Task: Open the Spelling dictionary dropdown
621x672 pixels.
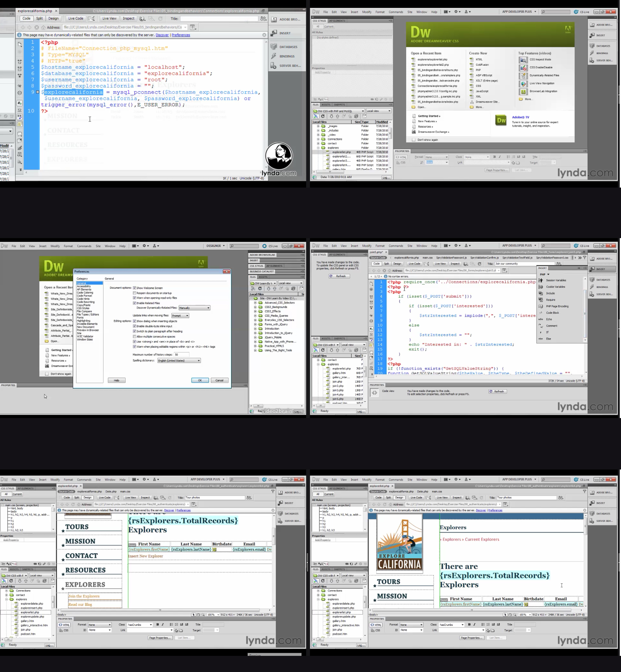Action: pyautogui.click(x=179, y=361)
